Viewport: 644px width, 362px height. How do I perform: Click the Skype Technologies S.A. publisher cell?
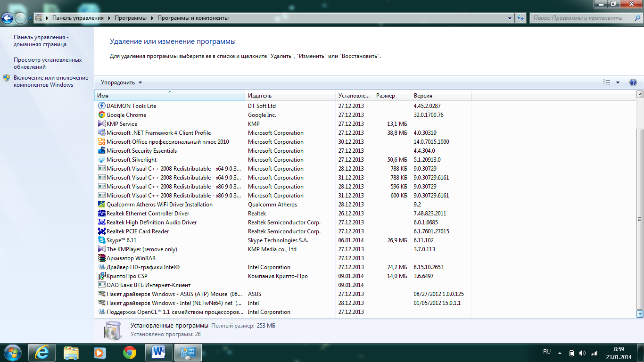[x=278, y=240]
